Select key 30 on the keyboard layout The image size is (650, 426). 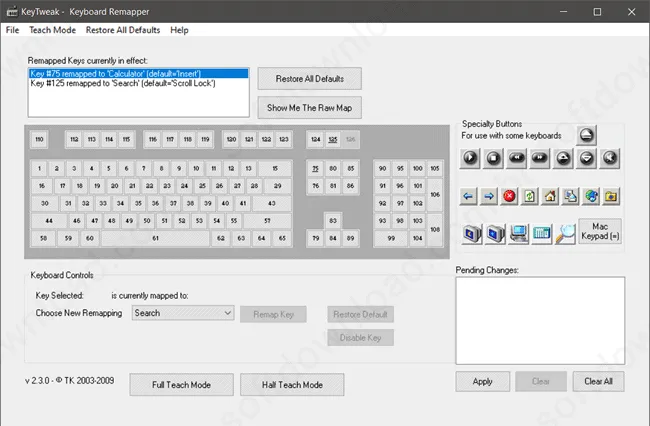(x=45, y=203)
